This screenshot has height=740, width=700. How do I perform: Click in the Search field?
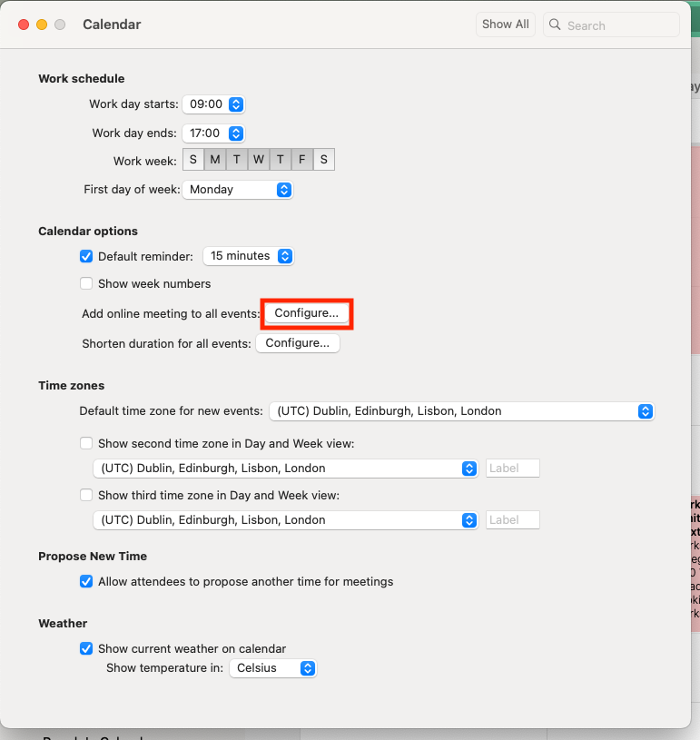click(617, 25)
